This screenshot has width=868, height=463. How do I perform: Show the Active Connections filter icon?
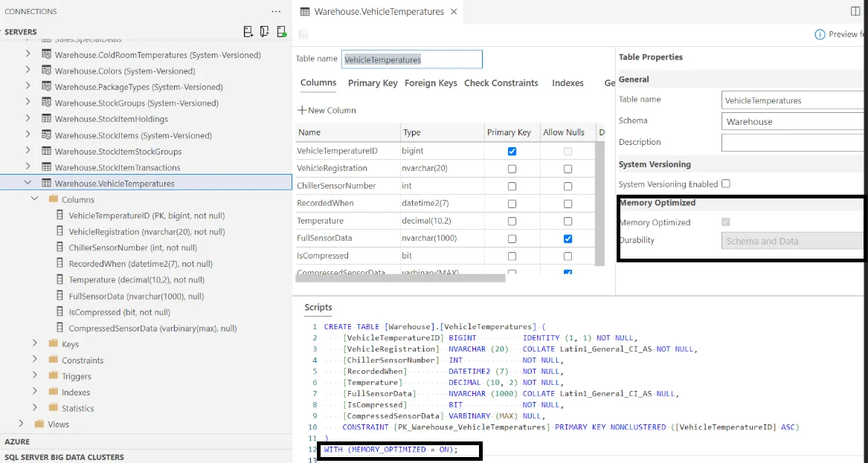(x=280, y=32)
